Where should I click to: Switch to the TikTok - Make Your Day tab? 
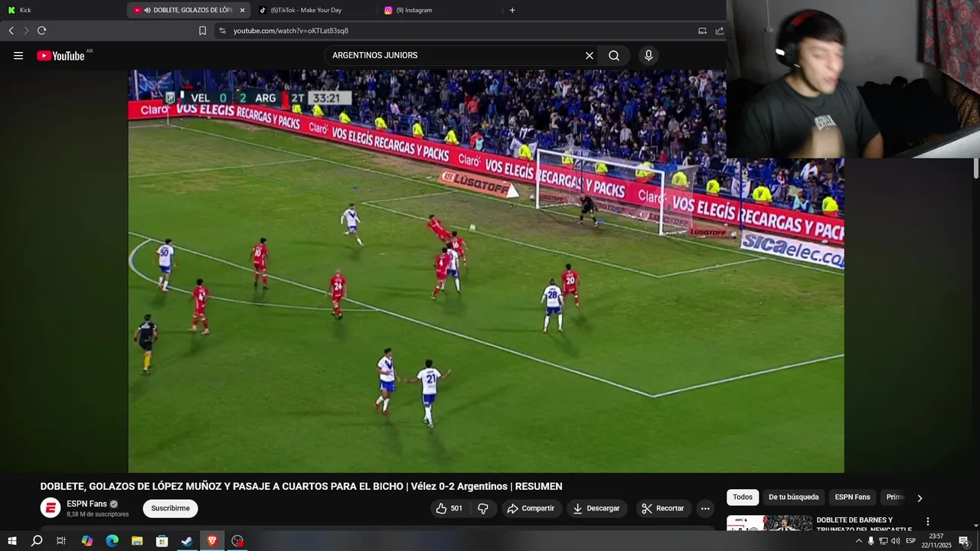coord(314,10)
